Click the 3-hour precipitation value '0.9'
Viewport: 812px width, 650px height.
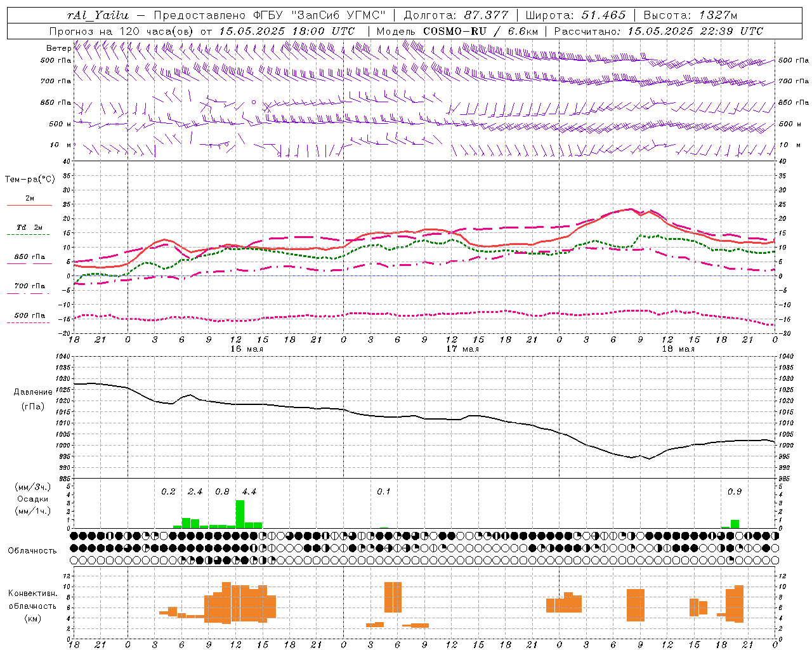click(734, 492)
